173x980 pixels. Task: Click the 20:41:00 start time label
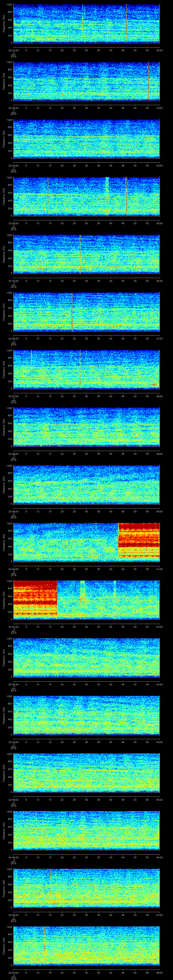[14, 627]
